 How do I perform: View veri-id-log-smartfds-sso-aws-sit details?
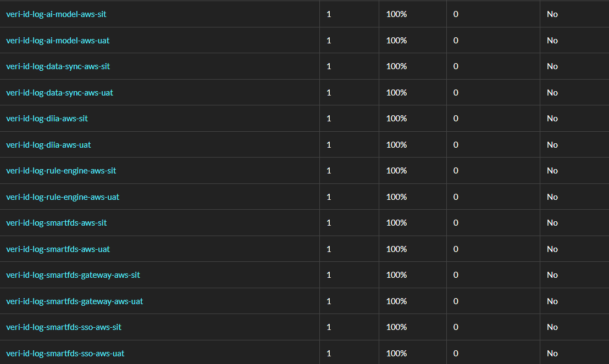[x=64, y=327]
